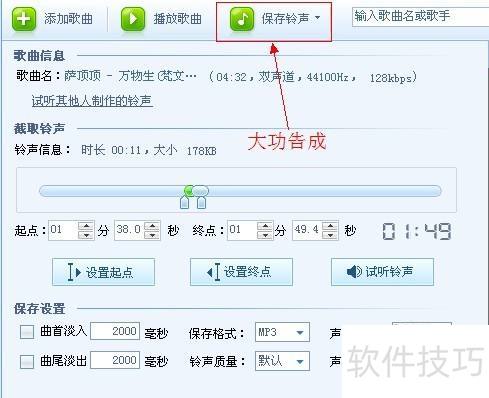The height and width of the screenshot is (398, 489).
Task: Click the ringtone timeline track
Action: 240,191
